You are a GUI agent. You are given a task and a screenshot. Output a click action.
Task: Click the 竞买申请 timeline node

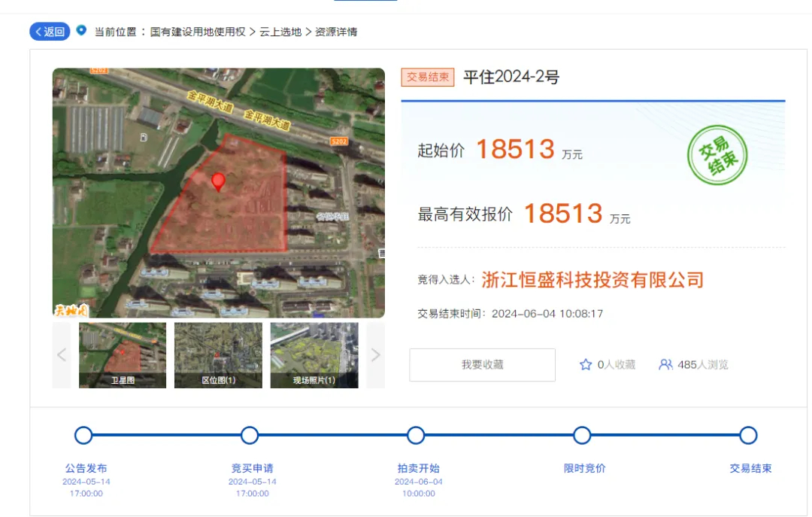(x=250, y=435)
